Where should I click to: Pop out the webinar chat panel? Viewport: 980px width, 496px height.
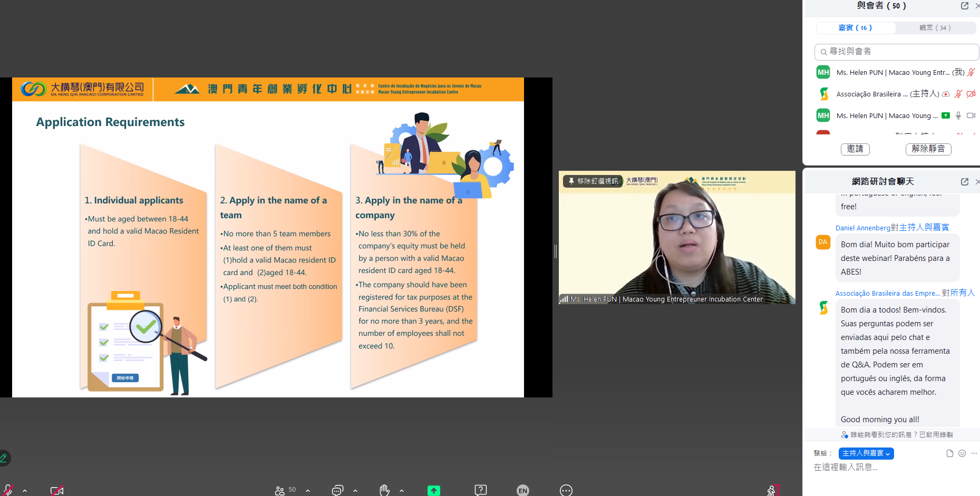pos(965,181)
